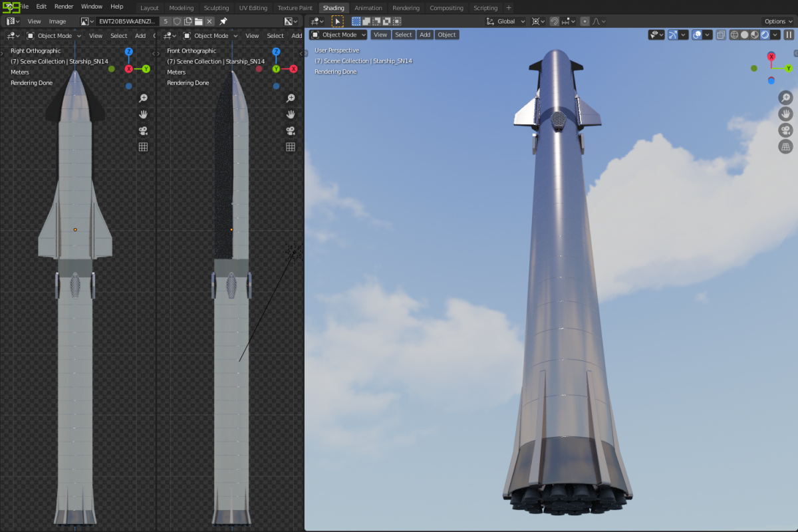This screenshot has height=532, width=798.
Task: Click the green Y axis on the perspective gizmo
Action: point(789,68)
